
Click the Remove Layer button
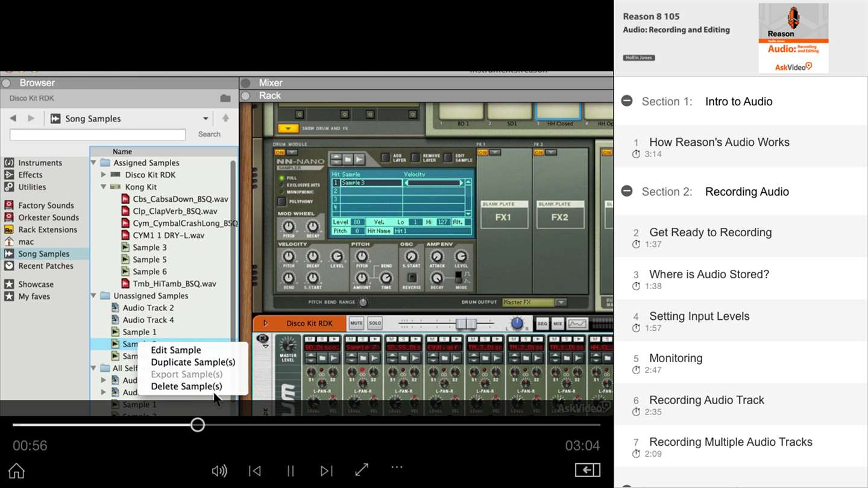coord(416,158)
